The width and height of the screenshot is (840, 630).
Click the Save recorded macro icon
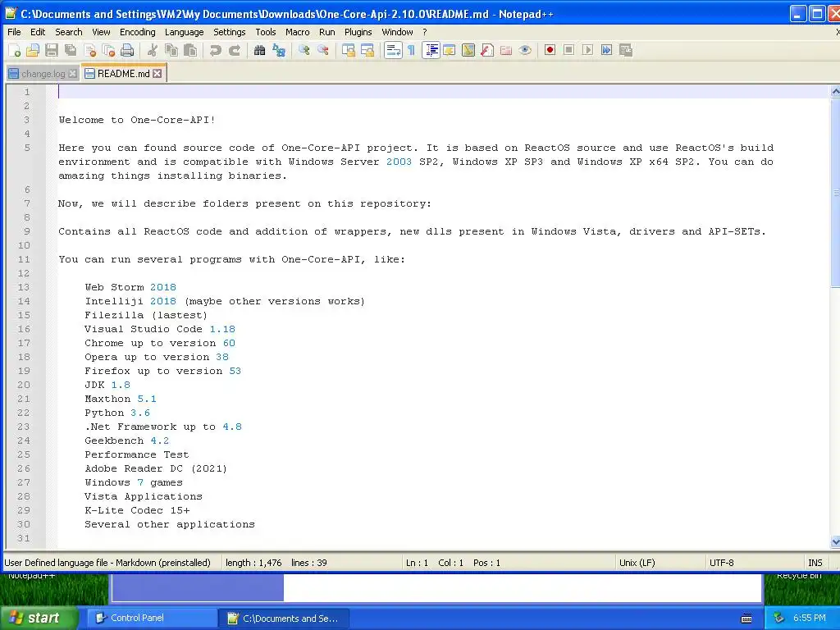pyautogui.click(x=626, y=50)
